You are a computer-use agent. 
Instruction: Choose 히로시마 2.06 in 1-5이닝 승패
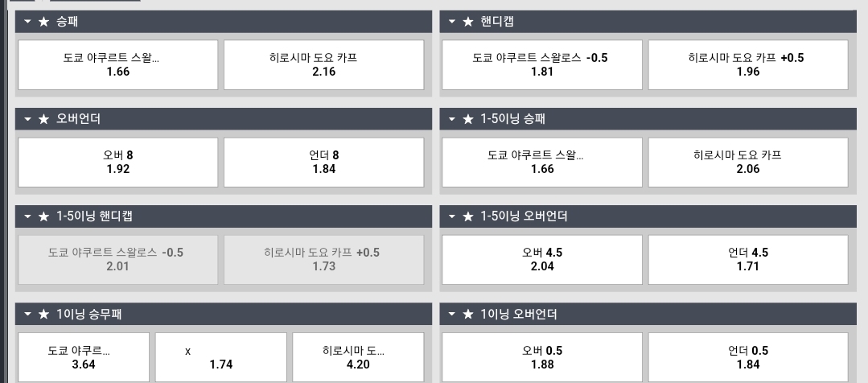748,163
